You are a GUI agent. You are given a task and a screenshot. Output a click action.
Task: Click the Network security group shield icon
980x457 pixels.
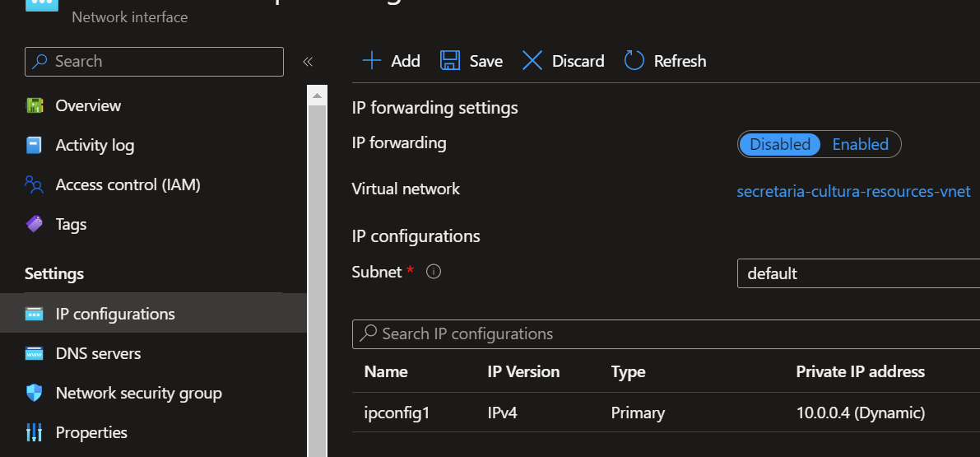coord(34,393)
